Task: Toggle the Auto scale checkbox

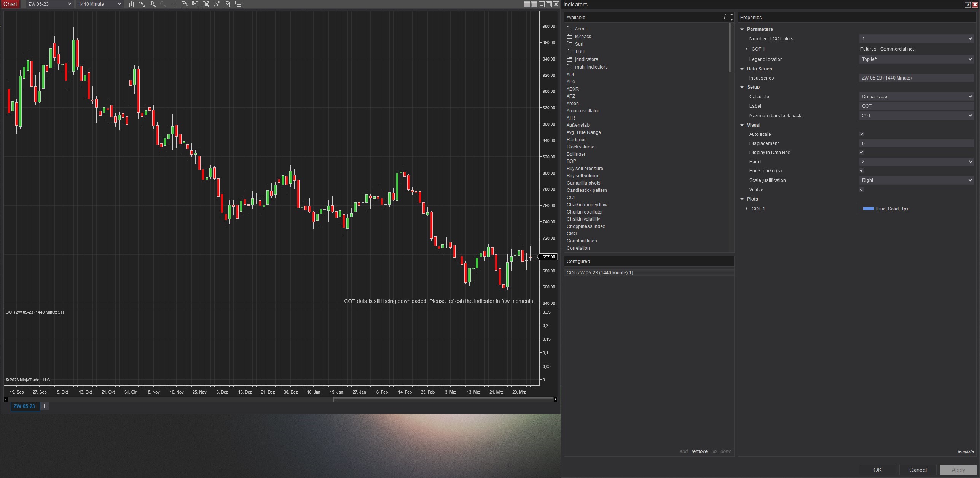Action: point(862,134)
